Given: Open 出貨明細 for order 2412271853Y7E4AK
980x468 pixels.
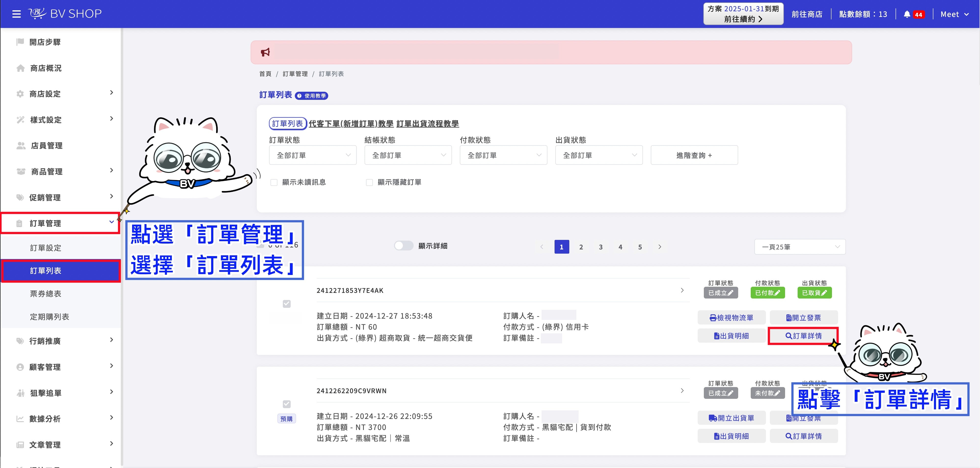Looking at the screenshot, I should pyautogui.click(x=731, y=336).
